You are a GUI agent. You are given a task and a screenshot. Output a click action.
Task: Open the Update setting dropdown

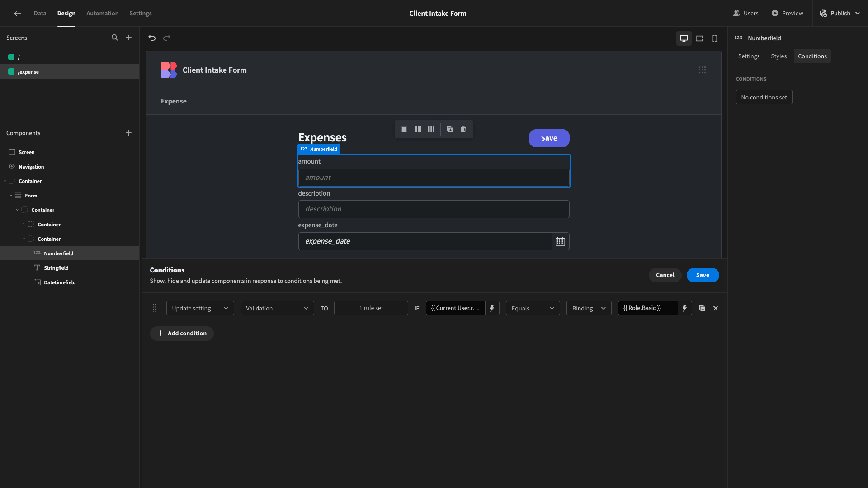200,308
